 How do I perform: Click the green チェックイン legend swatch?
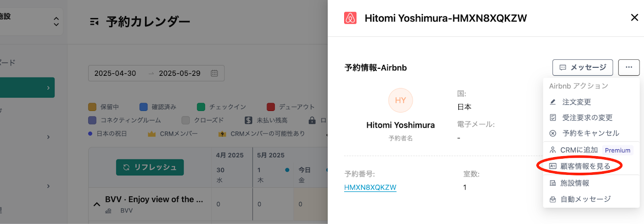pyautogui.click(x=201, y=107)
